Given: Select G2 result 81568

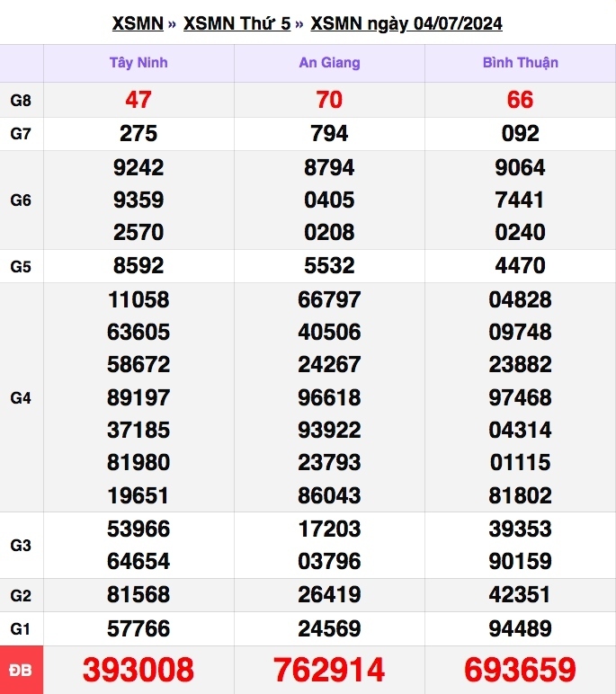Looking at the screenshot, I should [x=138, y=594].
